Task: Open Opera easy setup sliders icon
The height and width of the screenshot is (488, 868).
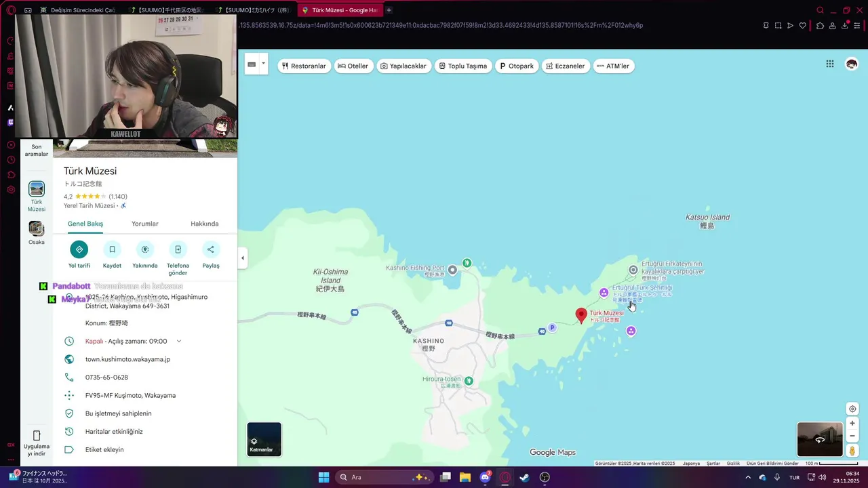Action: point(857,26)
